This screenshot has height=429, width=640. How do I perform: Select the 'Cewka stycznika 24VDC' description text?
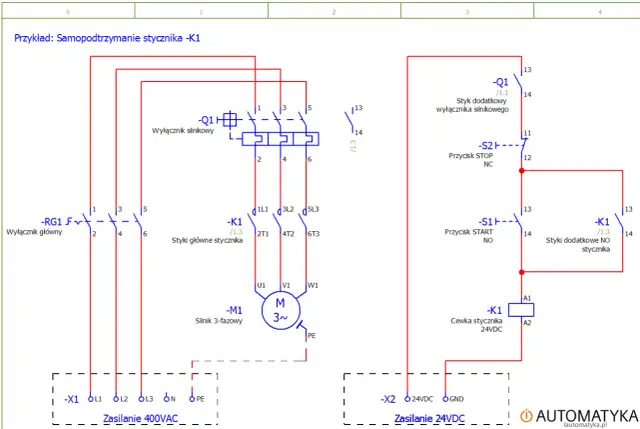[490, 325]
